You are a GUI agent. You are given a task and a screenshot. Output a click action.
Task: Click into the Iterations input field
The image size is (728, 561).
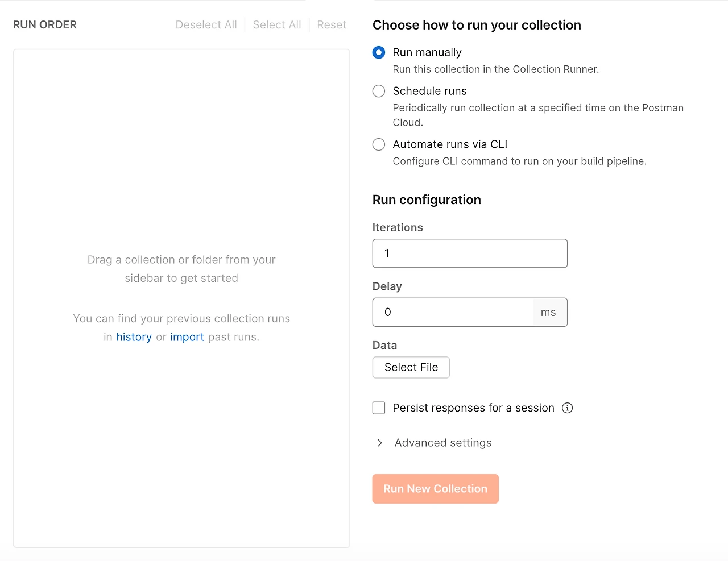pos(470,254)
